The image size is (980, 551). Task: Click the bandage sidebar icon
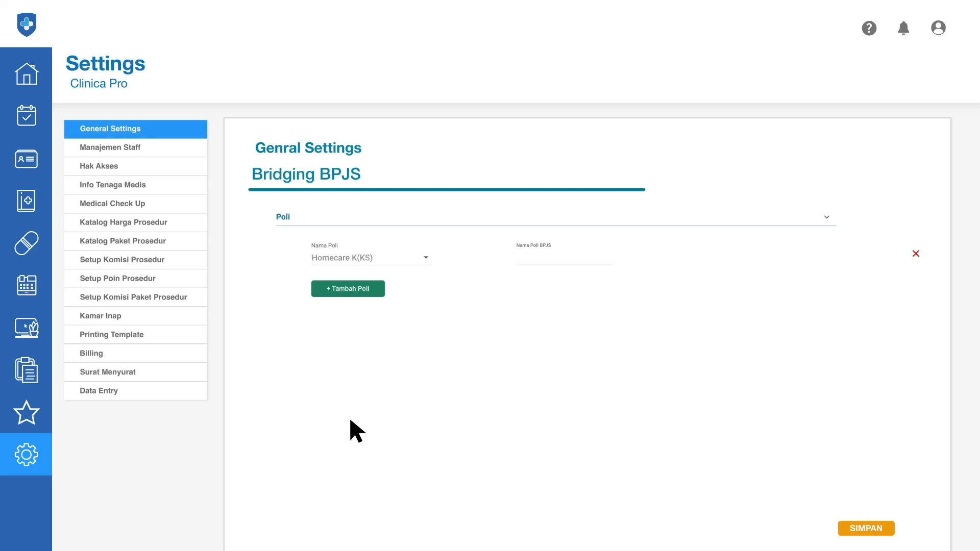[26, 243]
